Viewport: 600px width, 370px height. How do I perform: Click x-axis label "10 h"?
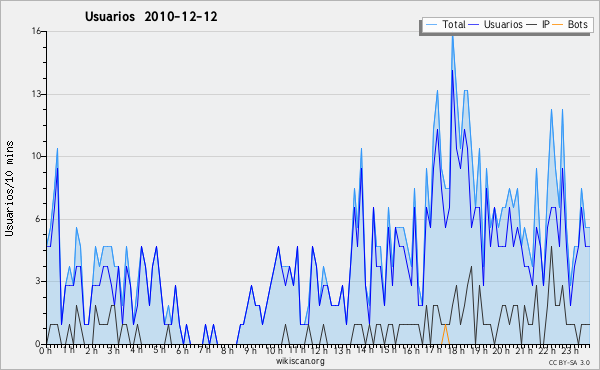click(274, 351)
